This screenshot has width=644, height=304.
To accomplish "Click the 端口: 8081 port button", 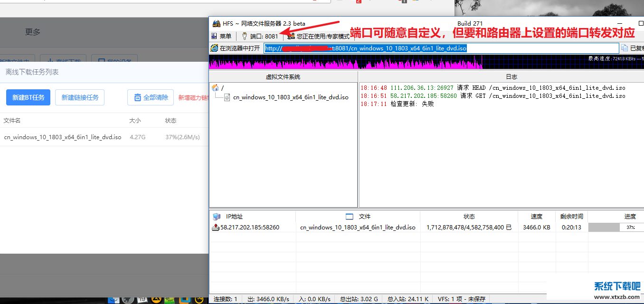I will click(x=260, y=36).
